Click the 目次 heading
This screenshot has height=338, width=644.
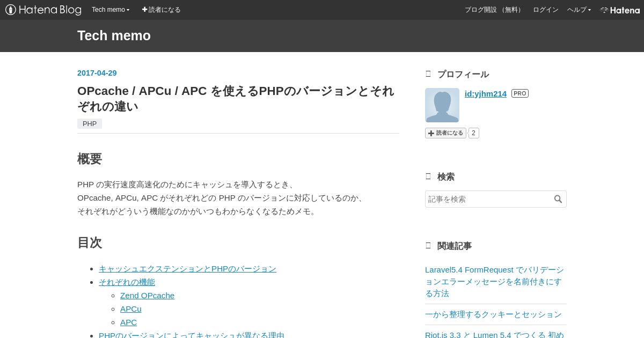click(x=90, y=243)
